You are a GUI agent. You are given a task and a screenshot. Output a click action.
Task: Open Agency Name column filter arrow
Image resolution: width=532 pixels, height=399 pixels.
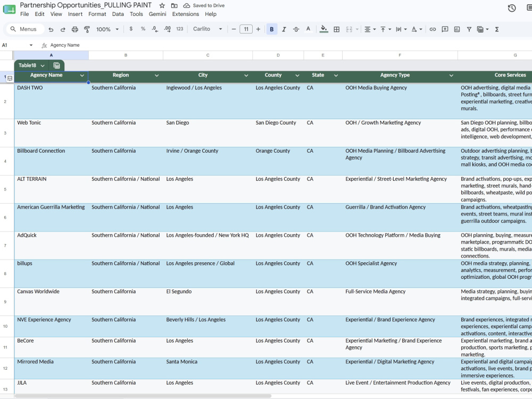tap(82, 76)
